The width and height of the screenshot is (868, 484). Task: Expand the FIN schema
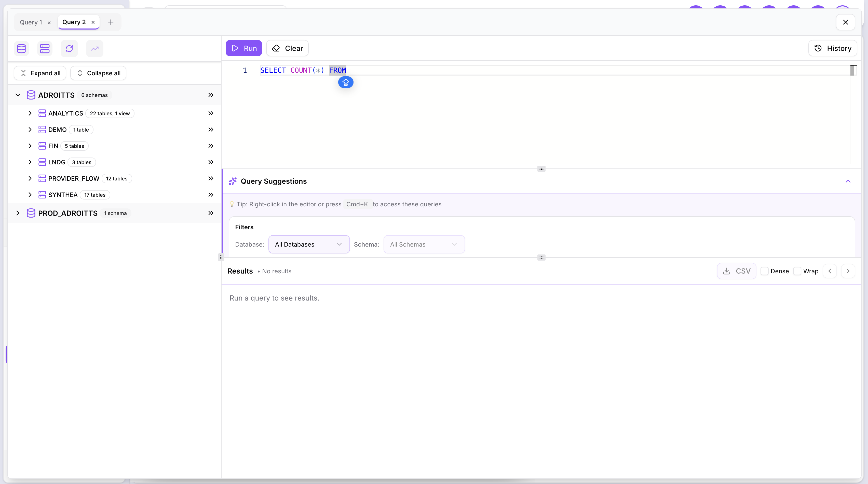point(30,146)
